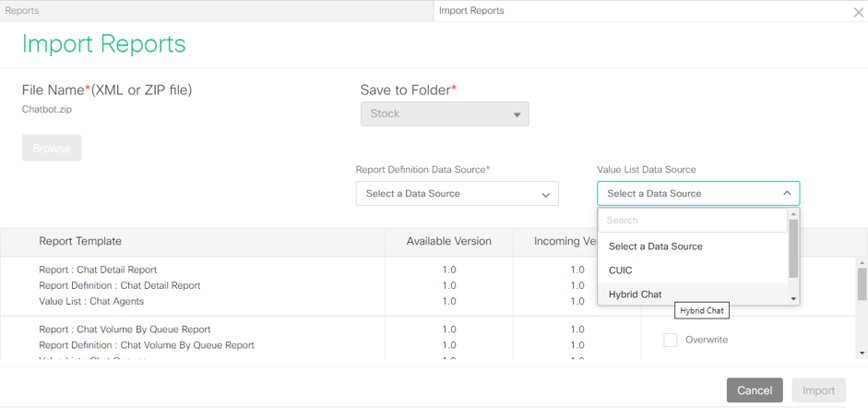The height and width of the screenshot is (408, 868).
Task: Expand the Report Definition Data Source dropdown
Action: point(457,194)
